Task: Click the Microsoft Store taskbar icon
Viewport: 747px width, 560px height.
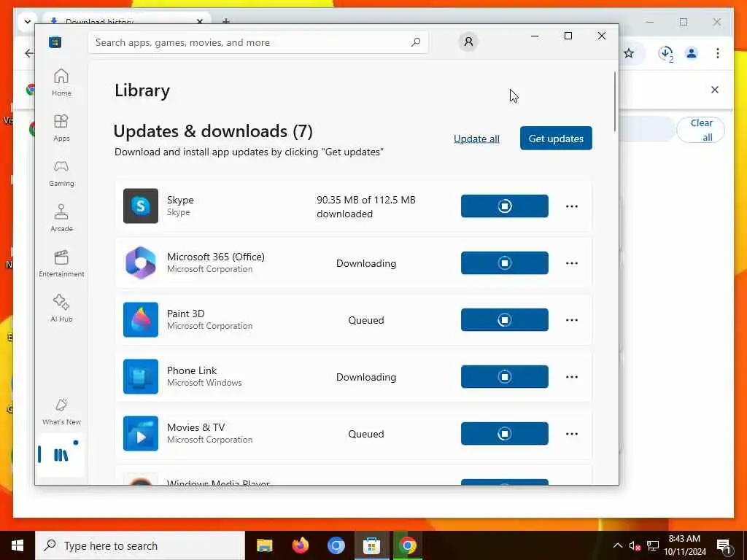Action: pyautogui.click(x=371, y=545)
